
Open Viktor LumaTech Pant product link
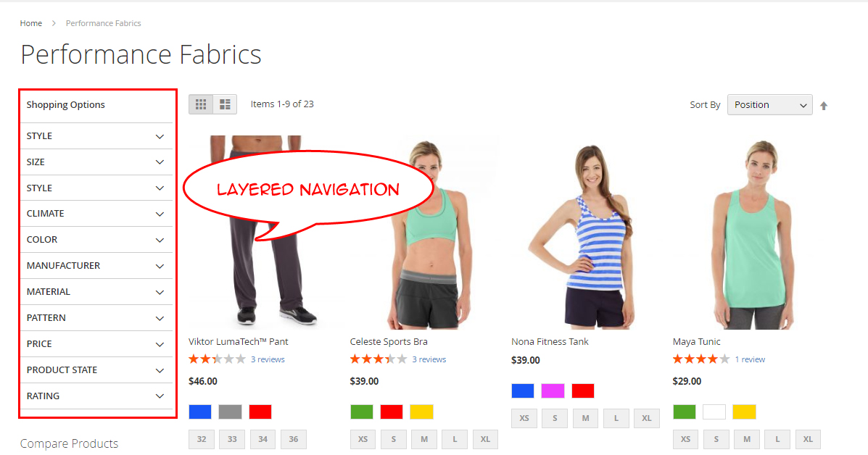pos(239,342)
